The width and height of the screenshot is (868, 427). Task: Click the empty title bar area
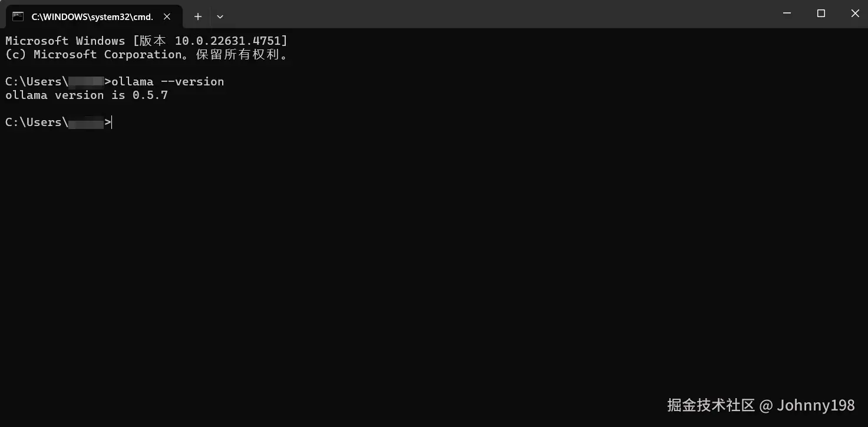point(495,14)
